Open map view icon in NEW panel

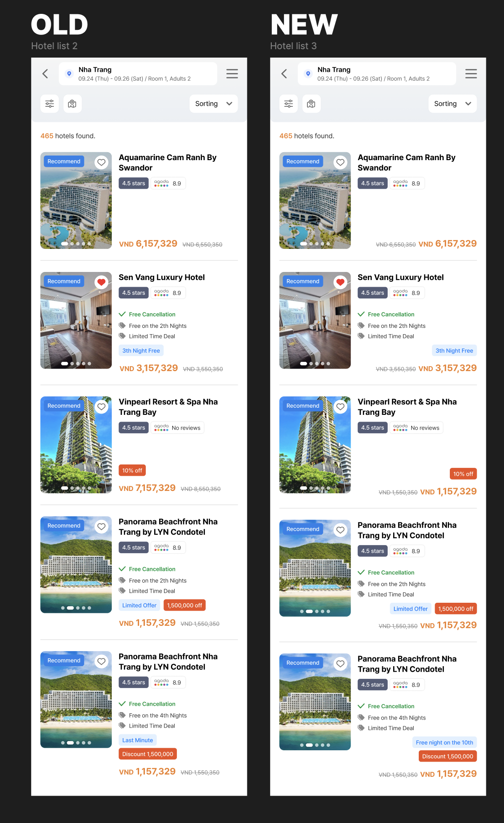point(311,104)
